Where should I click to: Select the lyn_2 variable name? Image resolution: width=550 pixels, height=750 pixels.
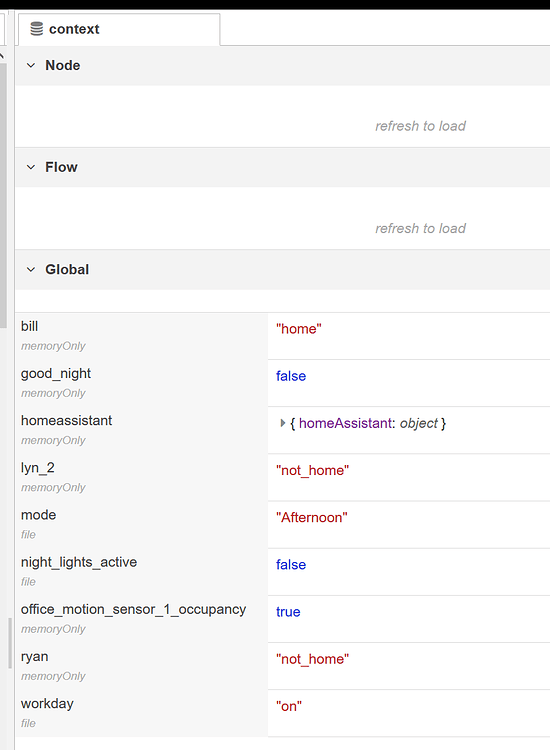click(37, 468)
